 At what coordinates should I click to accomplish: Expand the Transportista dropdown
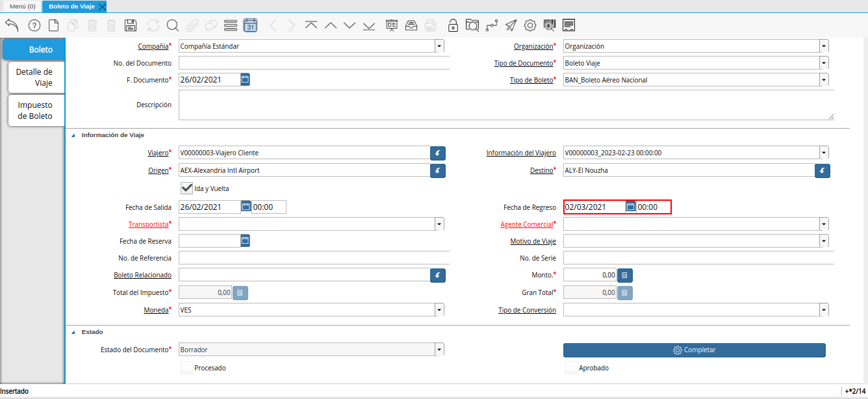439,224
